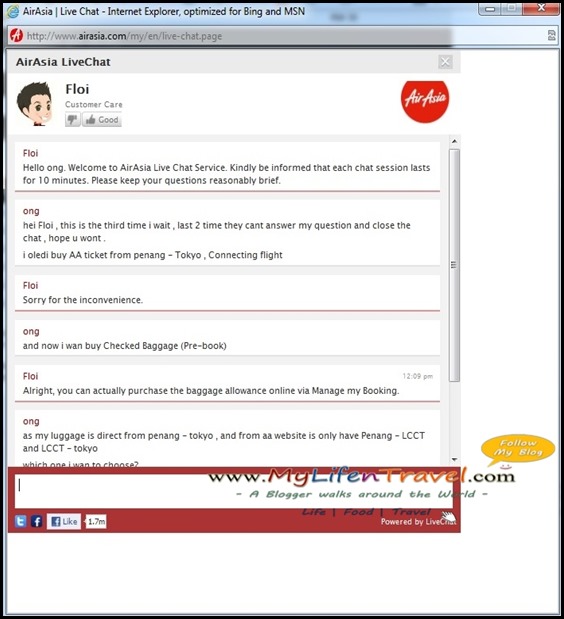Click the message about Penang - LCCT luggage
Screen dimensions: 564x619
[x=223, y=442]
